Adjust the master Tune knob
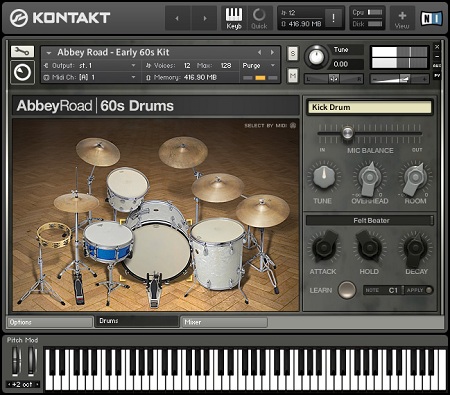Viewport: 450px width, 395px height. click(316, 57)
